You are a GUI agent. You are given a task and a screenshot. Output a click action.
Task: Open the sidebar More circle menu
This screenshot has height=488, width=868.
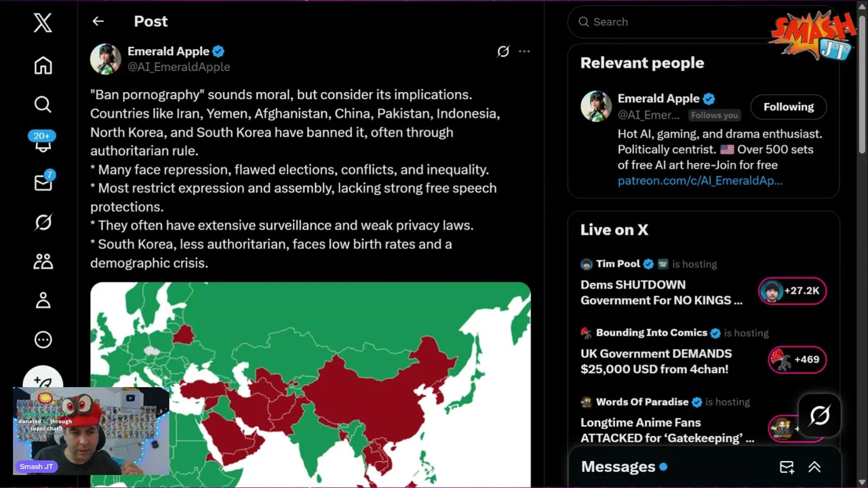tap(43, 340)
